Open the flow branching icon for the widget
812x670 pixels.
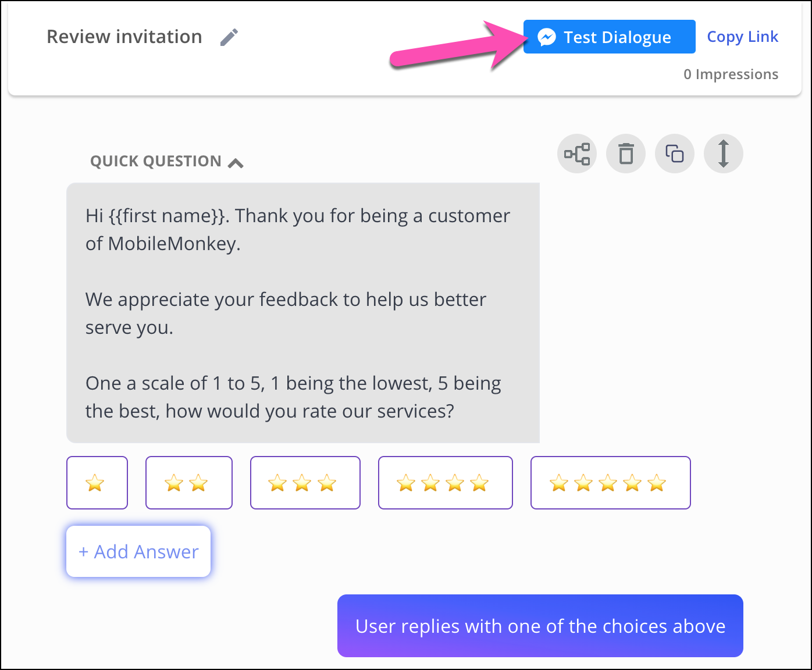tap(577, 154)
